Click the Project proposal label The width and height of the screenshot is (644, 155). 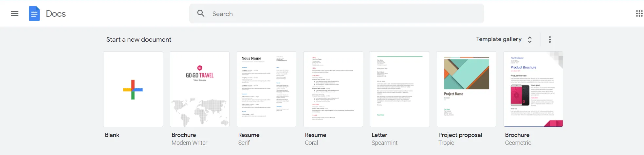tap(460, 135)
